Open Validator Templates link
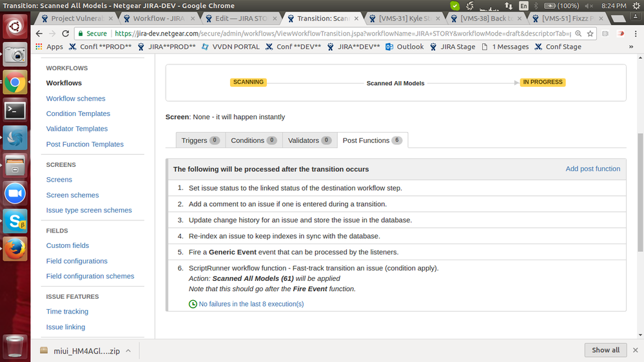 click(x=77, y=128)
